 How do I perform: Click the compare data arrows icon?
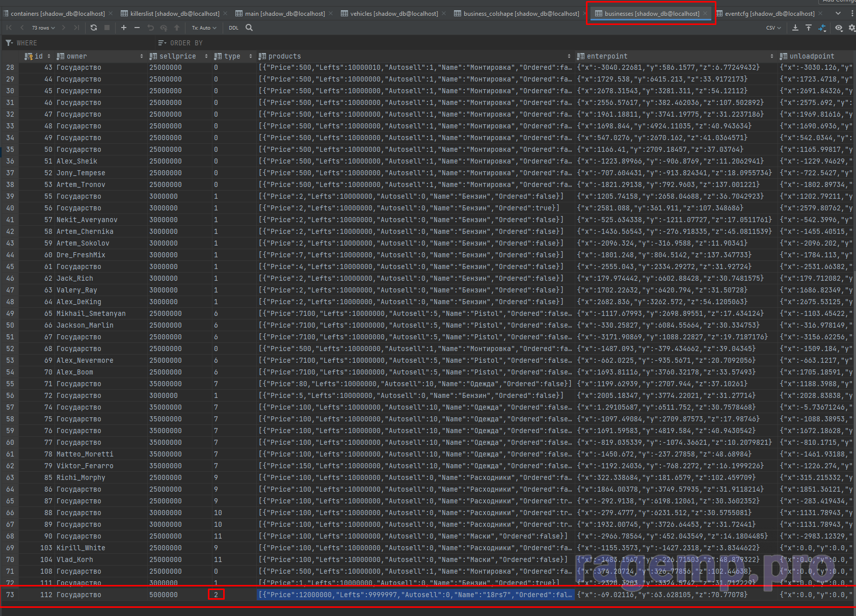[822, 28]
